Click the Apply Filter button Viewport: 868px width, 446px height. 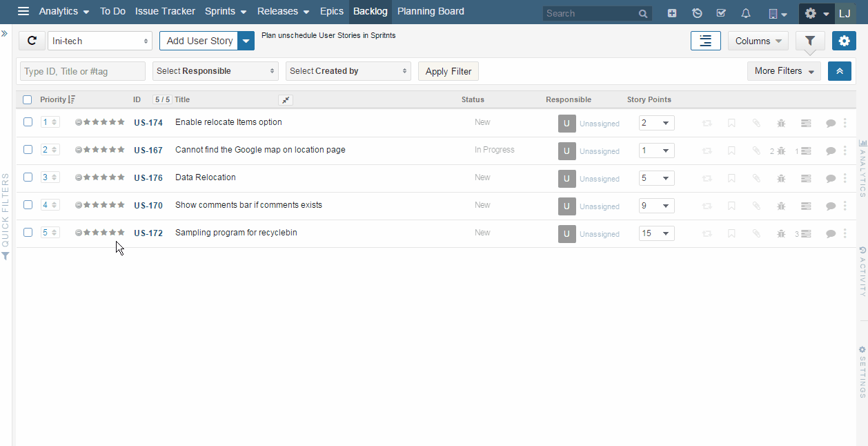click(x=448, y=71)
